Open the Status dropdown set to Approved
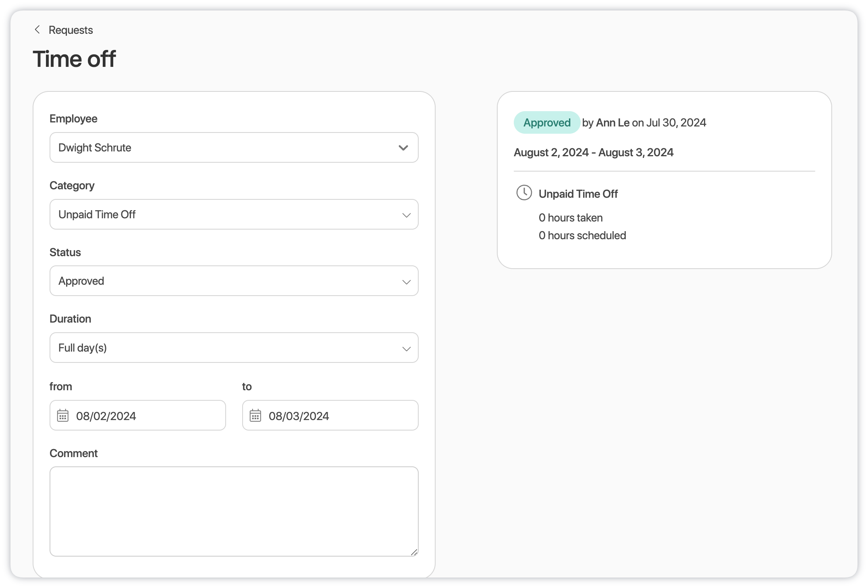 pos(226,281)
